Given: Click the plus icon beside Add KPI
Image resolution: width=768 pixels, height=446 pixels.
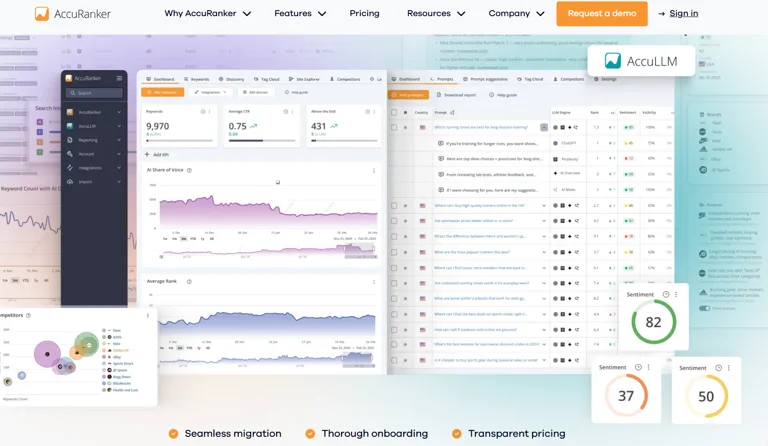Looking at the screenshot, I should pyautogui.click(x=147, y=155).
